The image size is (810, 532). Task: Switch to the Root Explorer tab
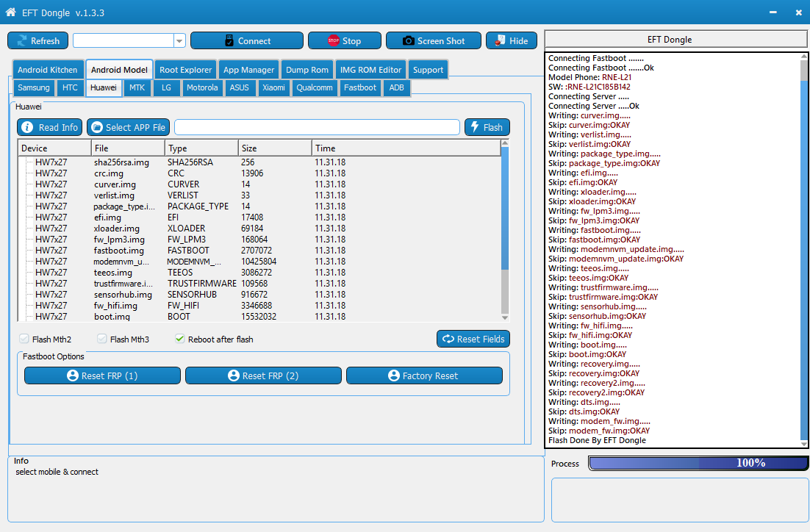tap(185, 70)
